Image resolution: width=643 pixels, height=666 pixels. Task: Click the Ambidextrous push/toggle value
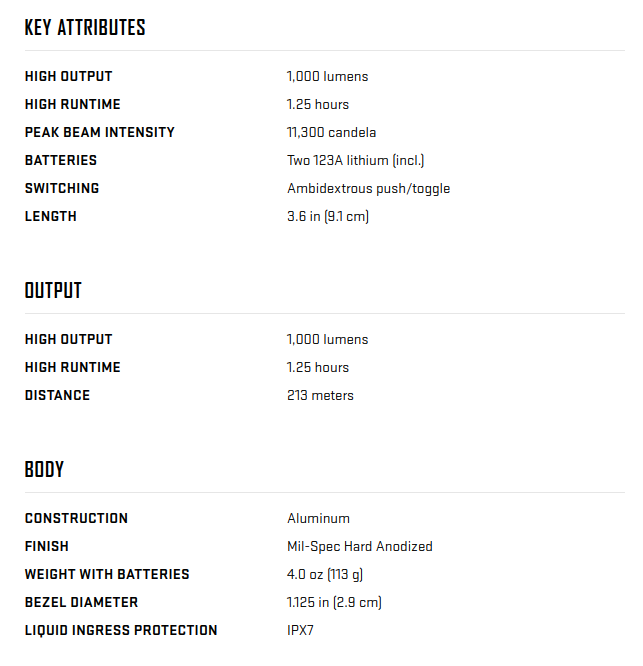pyautogui.click(x=368, y=189)
